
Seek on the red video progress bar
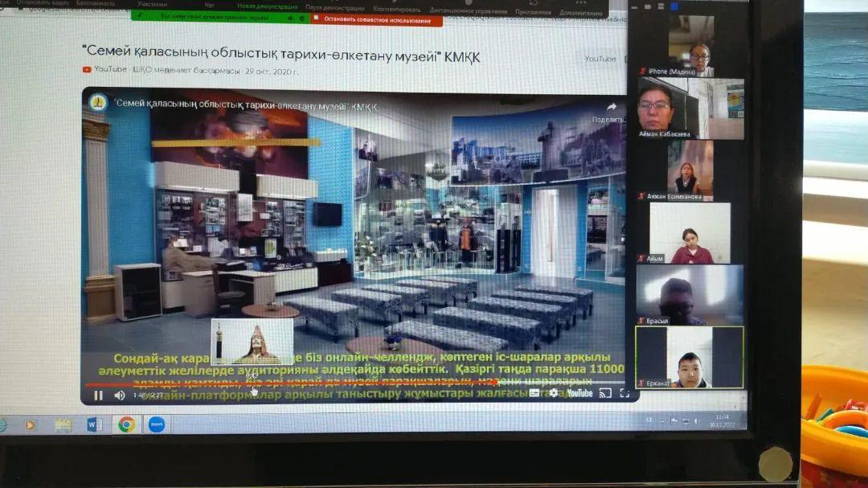coord(354,383)
